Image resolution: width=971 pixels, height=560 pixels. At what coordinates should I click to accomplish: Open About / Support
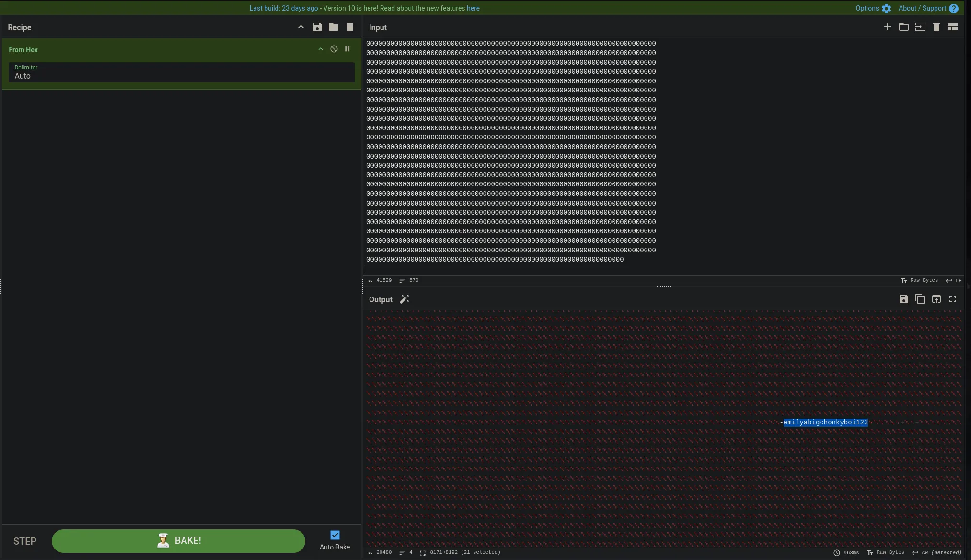(x=928, y=8)
